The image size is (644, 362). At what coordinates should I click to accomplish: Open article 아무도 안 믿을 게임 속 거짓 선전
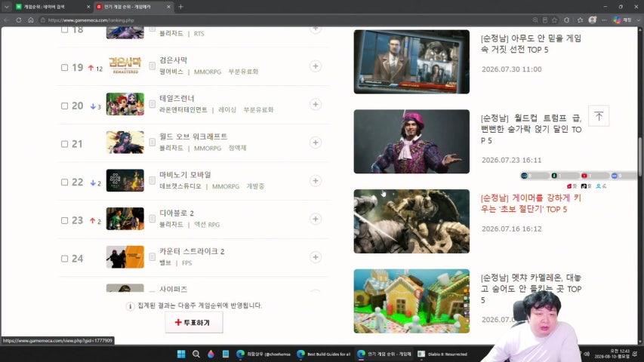tap(531, 44)
